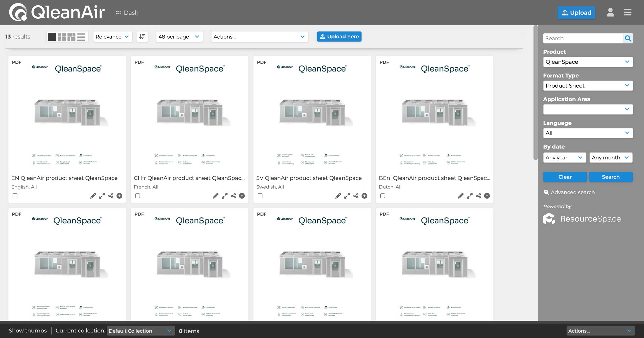644x338 pixels.
Task: Add CHfr product sheet to collection
Action: coord(242,196)
